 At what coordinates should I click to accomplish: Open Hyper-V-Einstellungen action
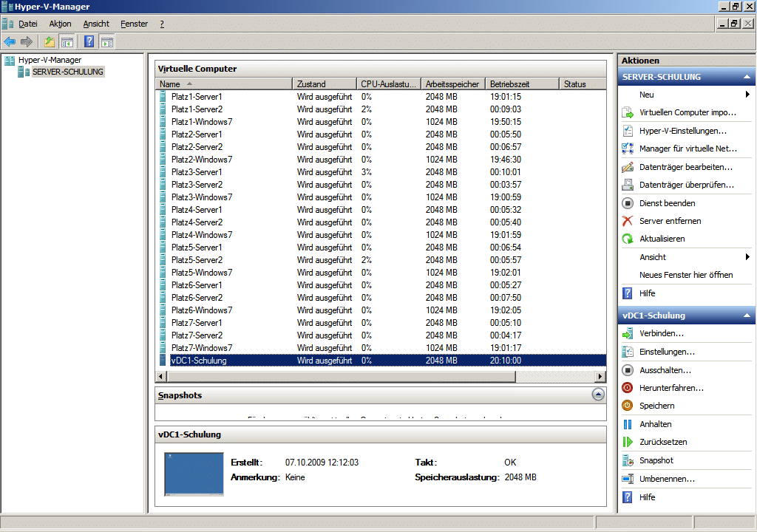[x=682, y=131]
